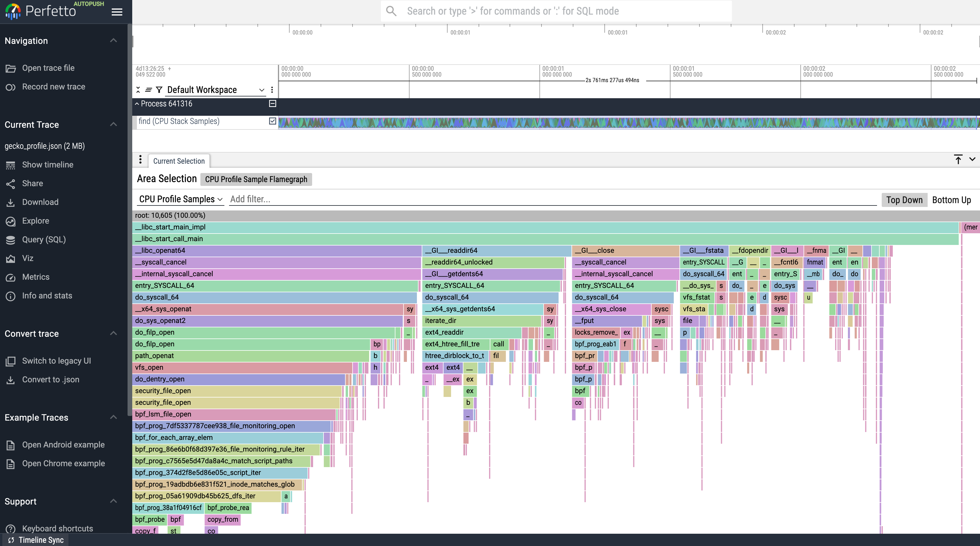Open the workspace three-dot options menu
Viewport: 980px width, 546px height.
(272, 90)
